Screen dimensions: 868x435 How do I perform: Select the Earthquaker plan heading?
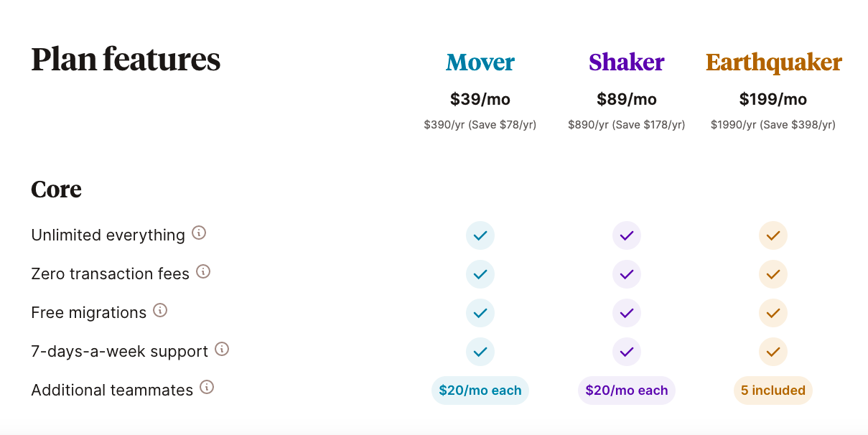coord(773,62)
